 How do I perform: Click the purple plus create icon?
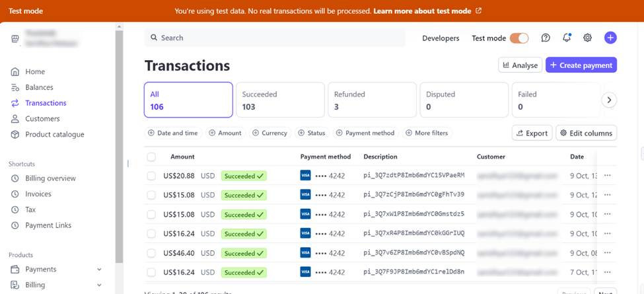(610, 38)
